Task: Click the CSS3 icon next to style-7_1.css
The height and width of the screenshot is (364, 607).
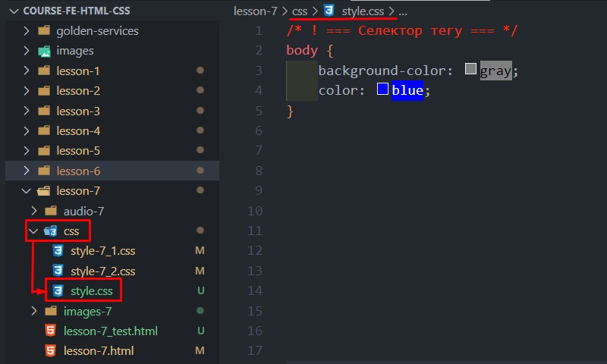Action: [58, 251]
